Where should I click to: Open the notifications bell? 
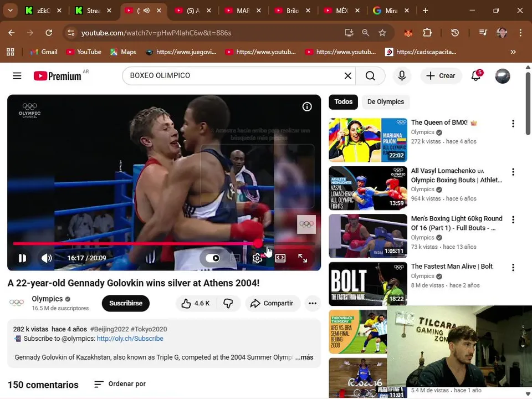point(476,76)
